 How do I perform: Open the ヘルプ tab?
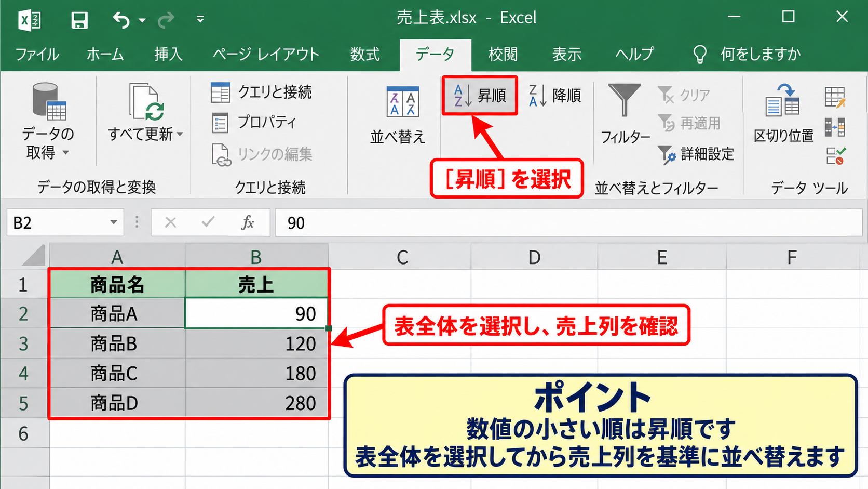click(634, 54)
